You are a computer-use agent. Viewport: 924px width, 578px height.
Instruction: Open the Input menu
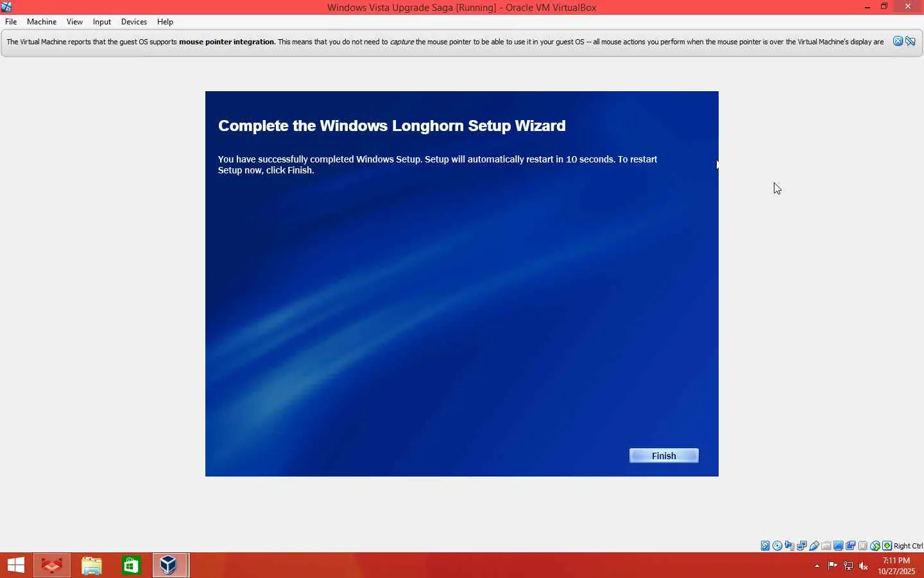102,22
